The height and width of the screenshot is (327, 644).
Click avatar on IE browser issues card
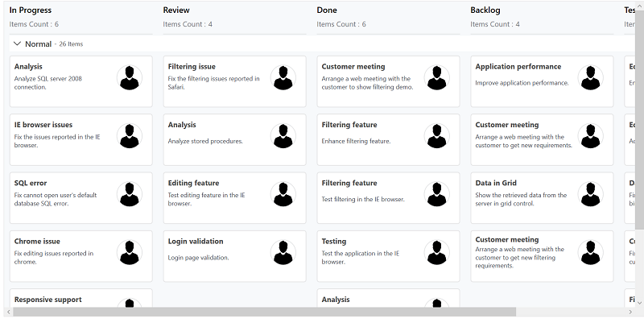[x=130, y=136]
